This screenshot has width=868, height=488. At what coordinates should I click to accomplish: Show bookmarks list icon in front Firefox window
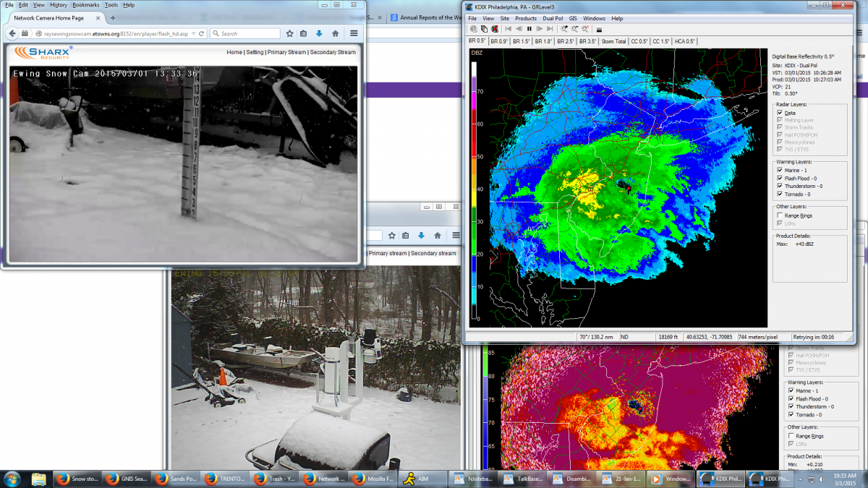click(304, 33)
